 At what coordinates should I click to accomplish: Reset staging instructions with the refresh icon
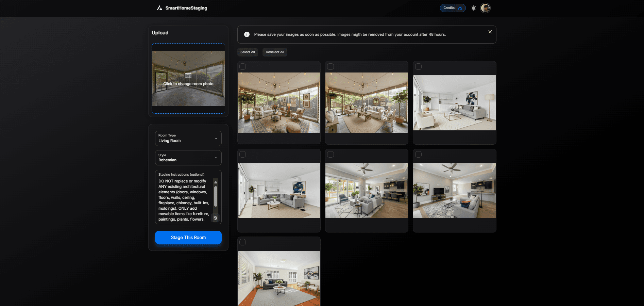click(215, 218)
